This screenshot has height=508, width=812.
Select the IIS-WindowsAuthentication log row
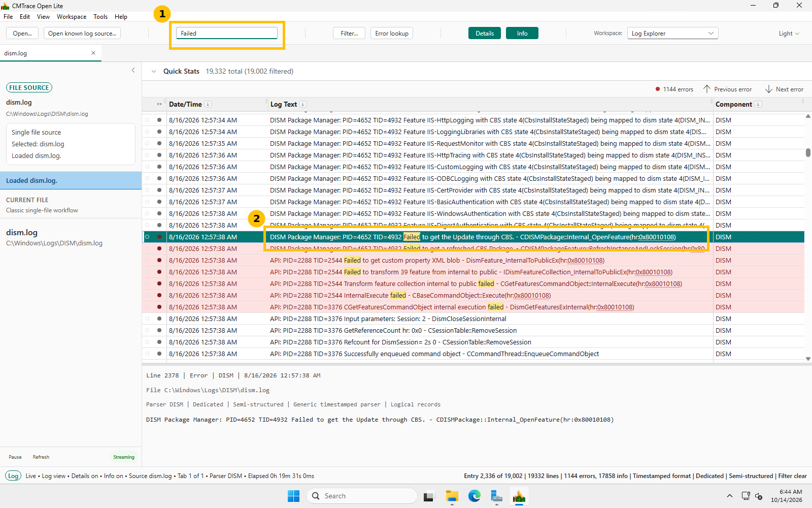473,214
